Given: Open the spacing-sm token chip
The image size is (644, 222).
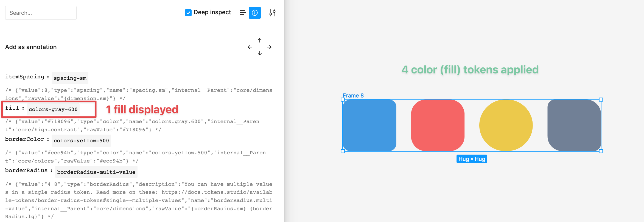Looking at the screenshot, I should pos(70,78).
